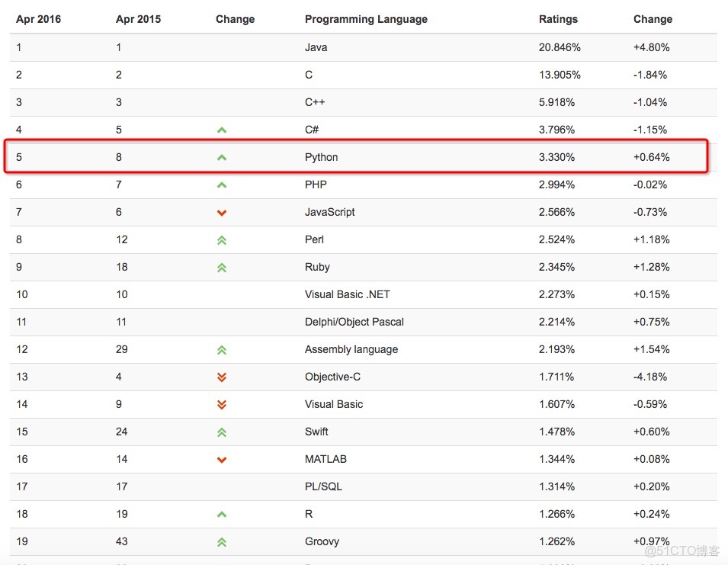Click the -4.18% change for Objective-C
Viewport: 728px width, 565px height.
(x=650, y=377)
